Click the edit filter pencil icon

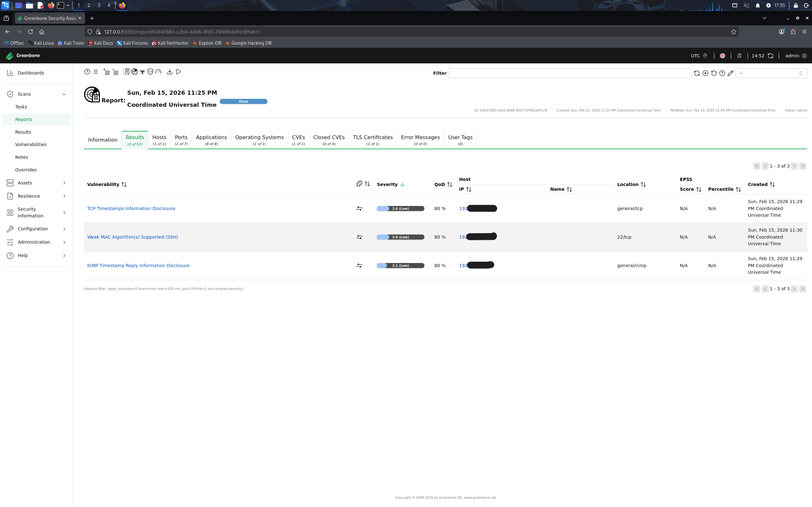click(x=730, y=73)
